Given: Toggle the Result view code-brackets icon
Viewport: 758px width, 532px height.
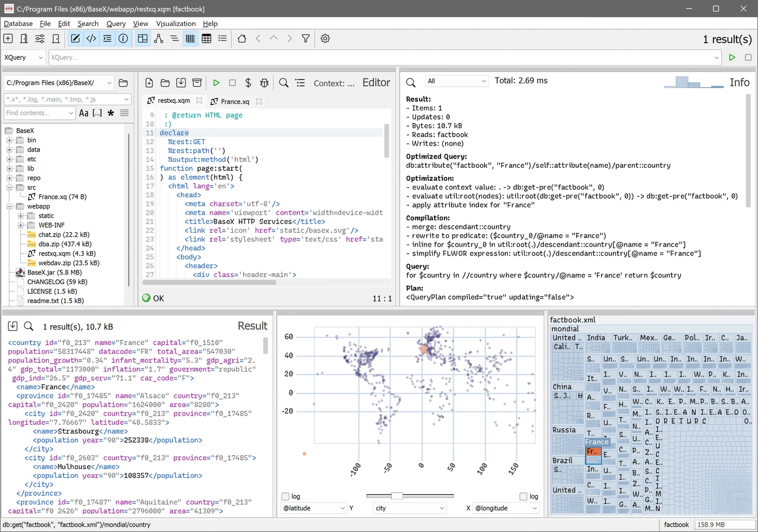Looking at the screenshot, I should click(x=92, y=38).
